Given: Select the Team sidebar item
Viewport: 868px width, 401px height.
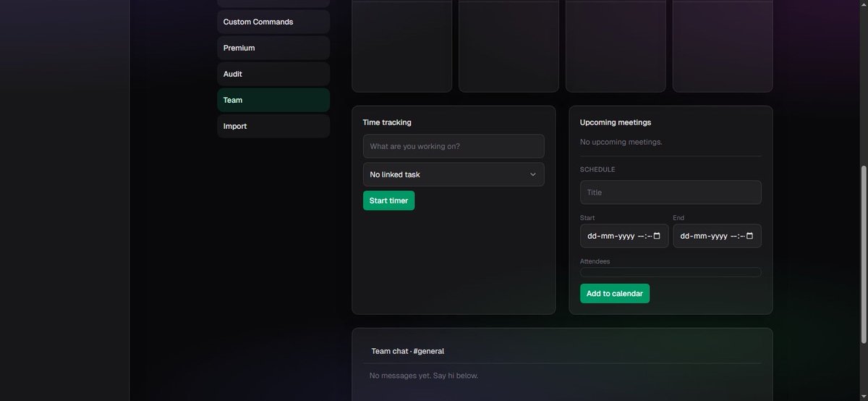Looking at the screenshot, I should click(x=273, y=100).
